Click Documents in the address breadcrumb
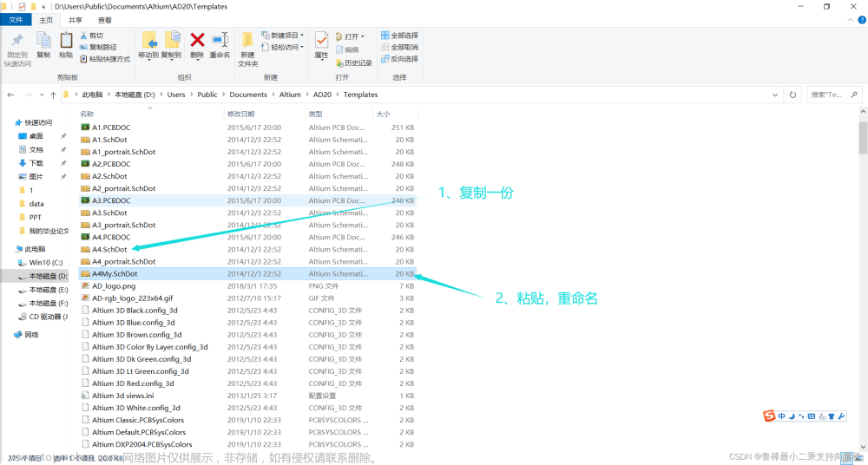Screen dimensions: 868x465 click(x=248, y=95)
